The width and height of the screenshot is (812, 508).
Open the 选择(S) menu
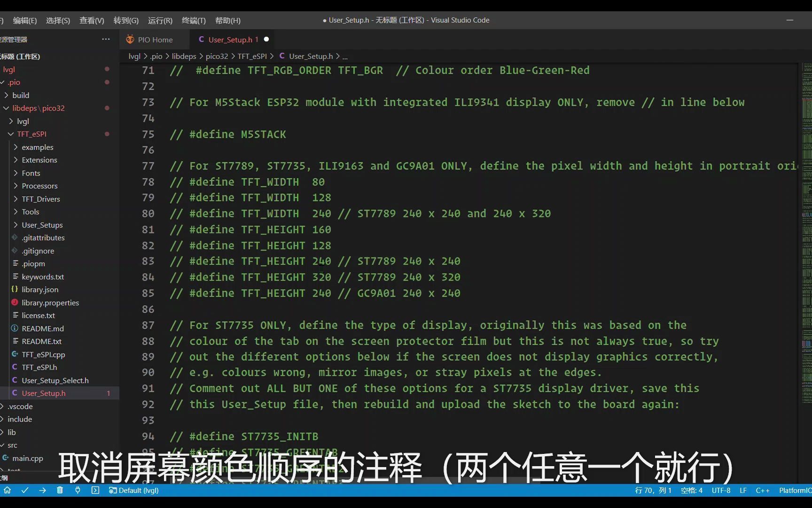(58, 20)
